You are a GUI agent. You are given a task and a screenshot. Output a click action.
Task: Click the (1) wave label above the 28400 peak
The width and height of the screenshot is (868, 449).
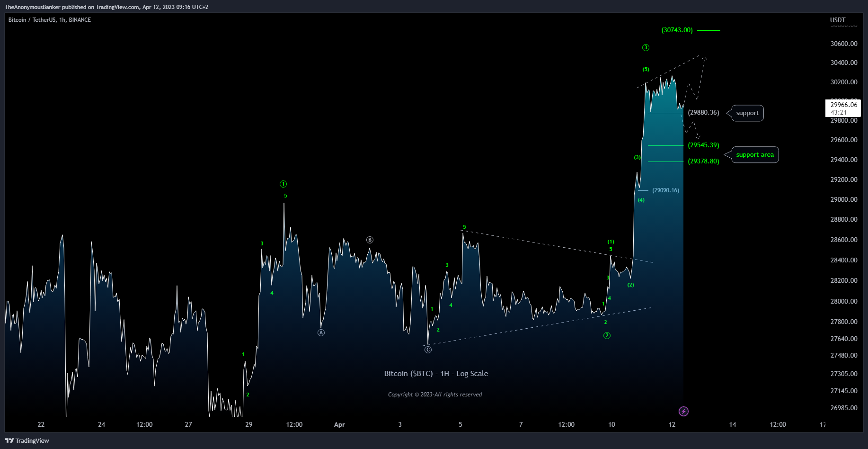[611, 242]
